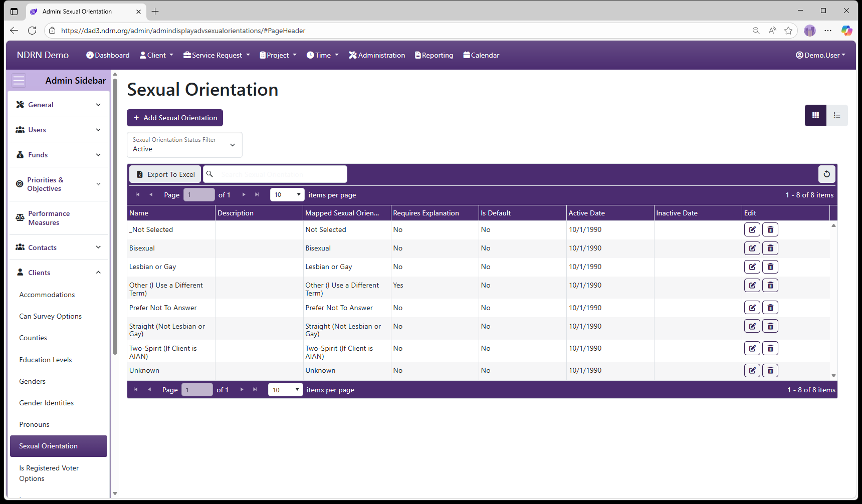Screen dimensions: 862x504
Task: Delete the Lesbian or Gay row
Action: coord(770,267)
